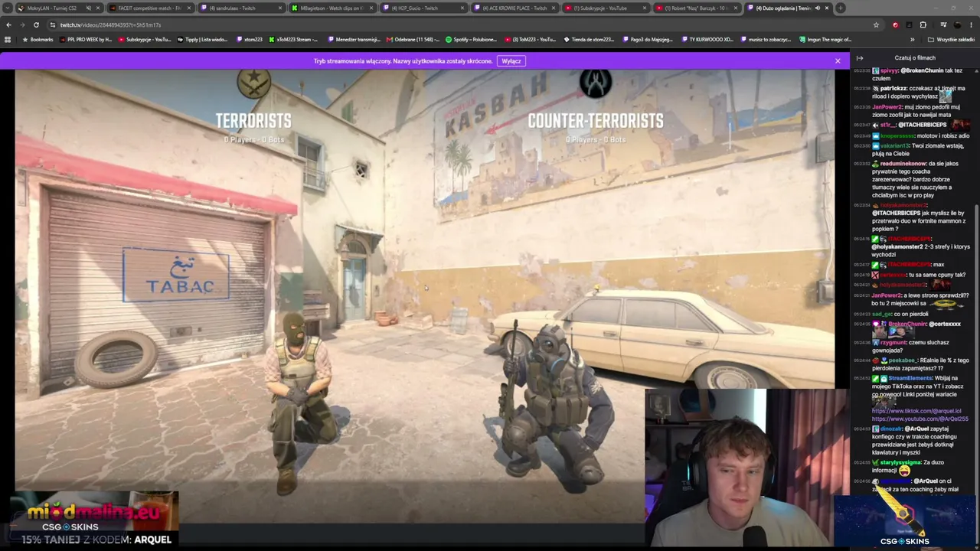Click the Wyłącz button in the banner

(511, 61)
